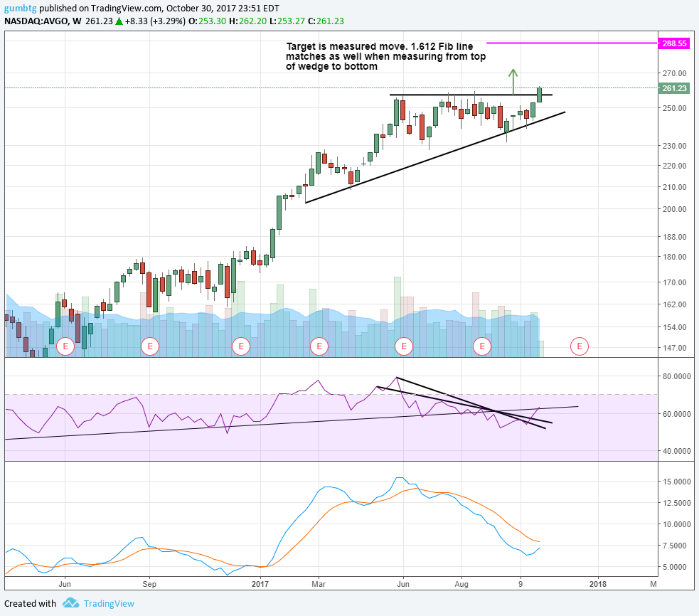699x616 pixels.
Task: Open the TradingView link at the bottom
Action: (109, 603)
